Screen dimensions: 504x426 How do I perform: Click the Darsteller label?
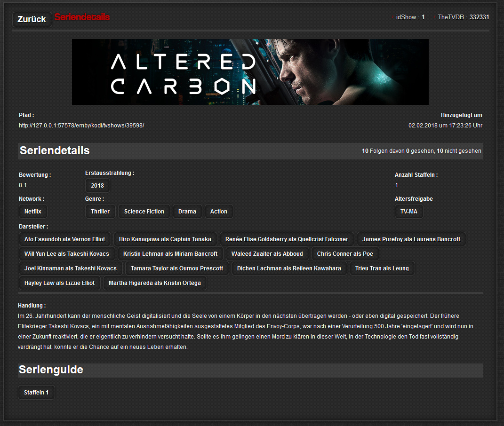pos(33,227)
